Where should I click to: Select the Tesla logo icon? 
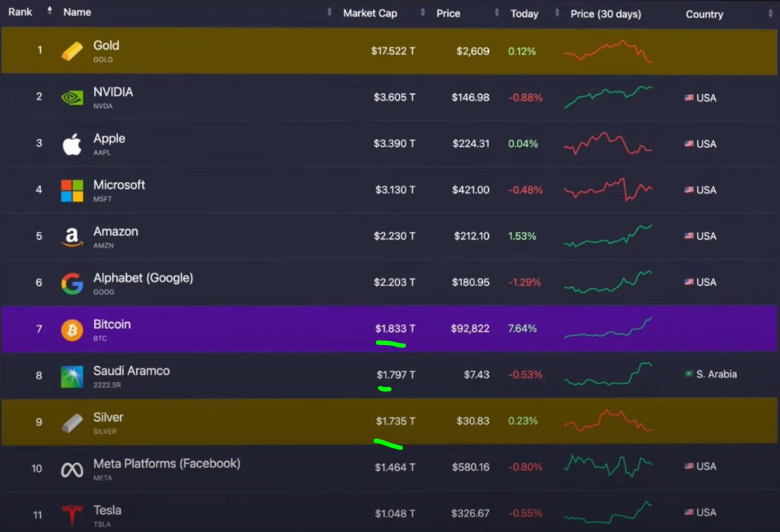71,513
